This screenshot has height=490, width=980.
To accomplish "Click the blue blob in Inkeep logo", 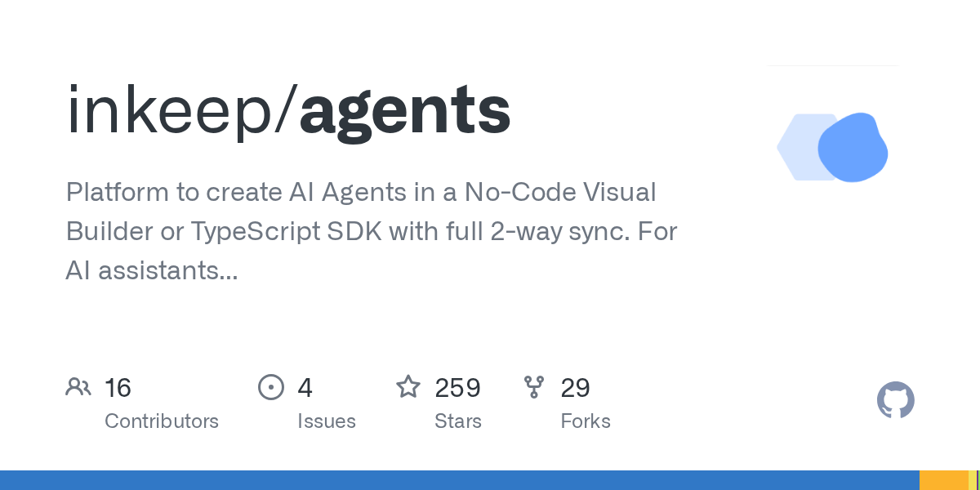I will click(853, 148).
